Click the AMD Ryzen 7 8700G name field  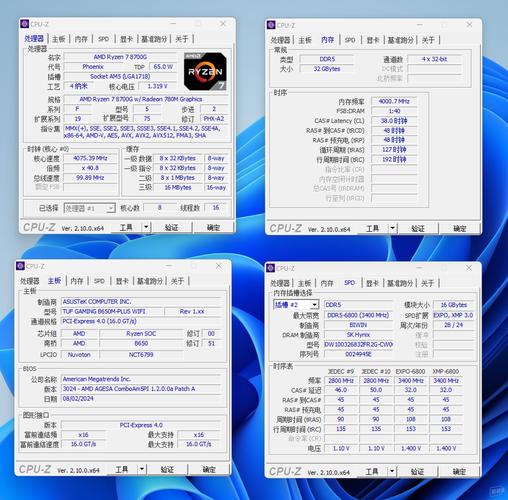click(x=120, y=57)
